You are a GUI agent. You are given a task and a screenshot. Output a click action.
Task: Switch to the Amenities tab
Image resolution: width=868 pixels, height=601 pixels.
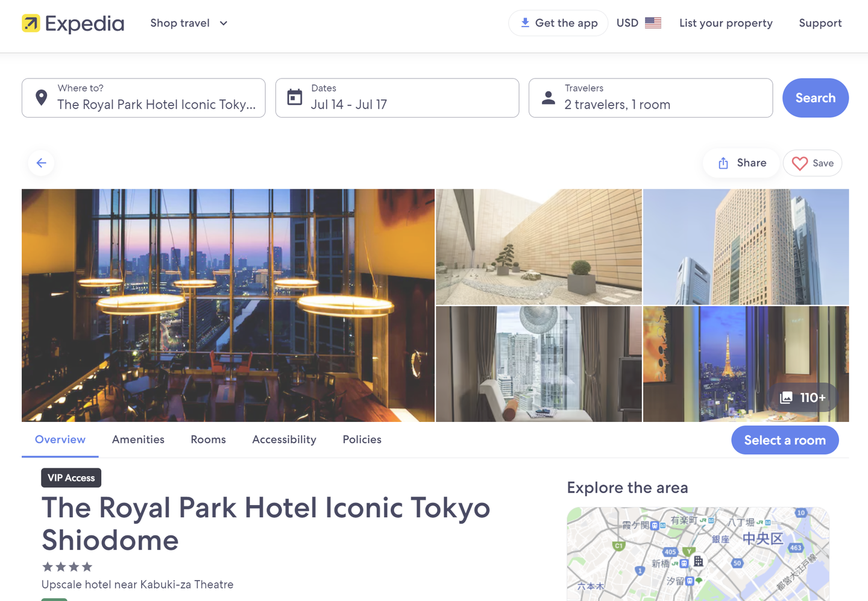138,439
